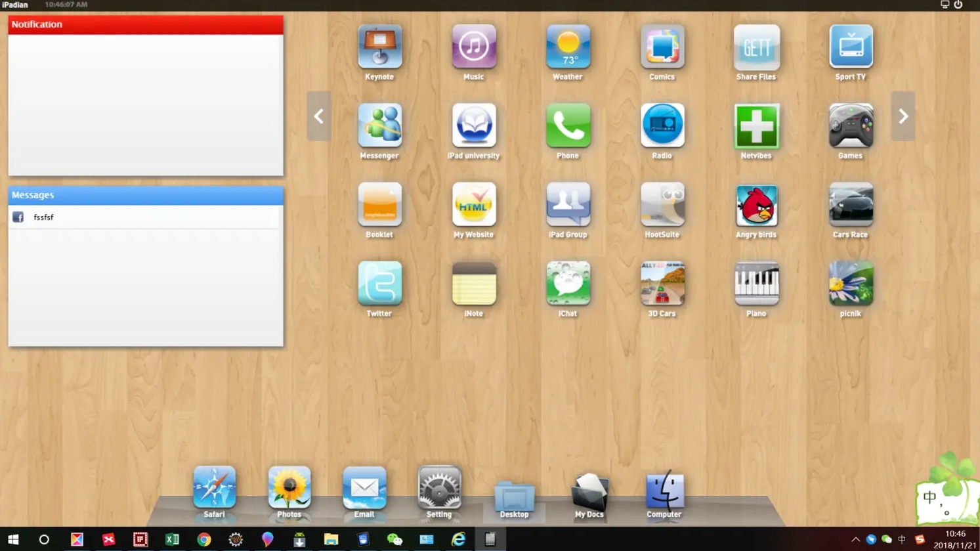980x551 pixels.
Task: Open WeChat from the taskbar
Action: click(x=394, y=539)
